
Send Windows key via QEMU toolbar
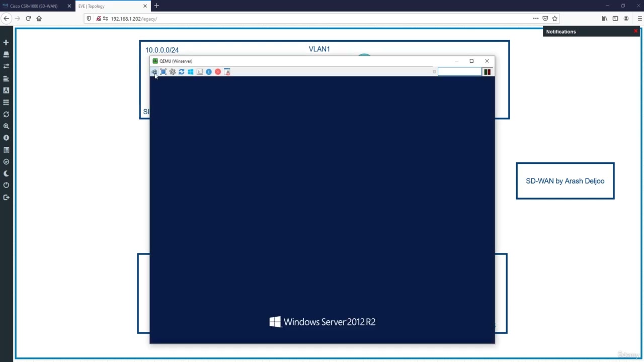click(191, 72)
